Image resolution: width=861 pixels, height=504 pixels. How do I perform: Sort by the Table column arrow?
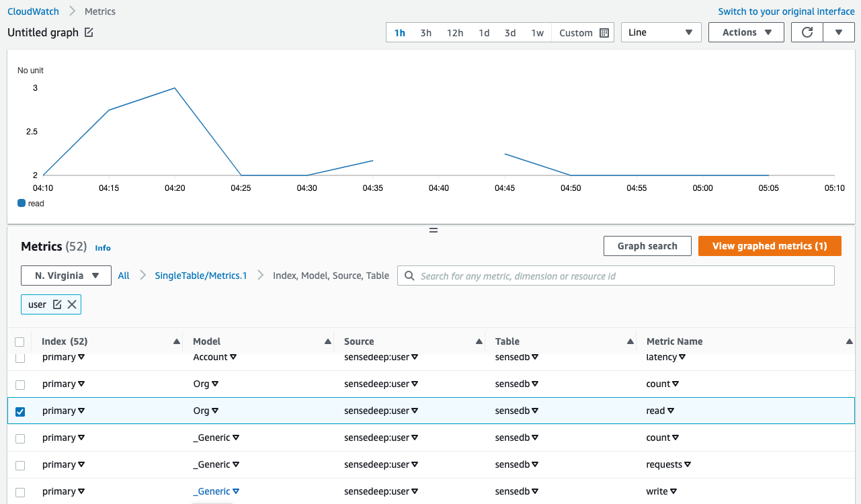(630, 341)
